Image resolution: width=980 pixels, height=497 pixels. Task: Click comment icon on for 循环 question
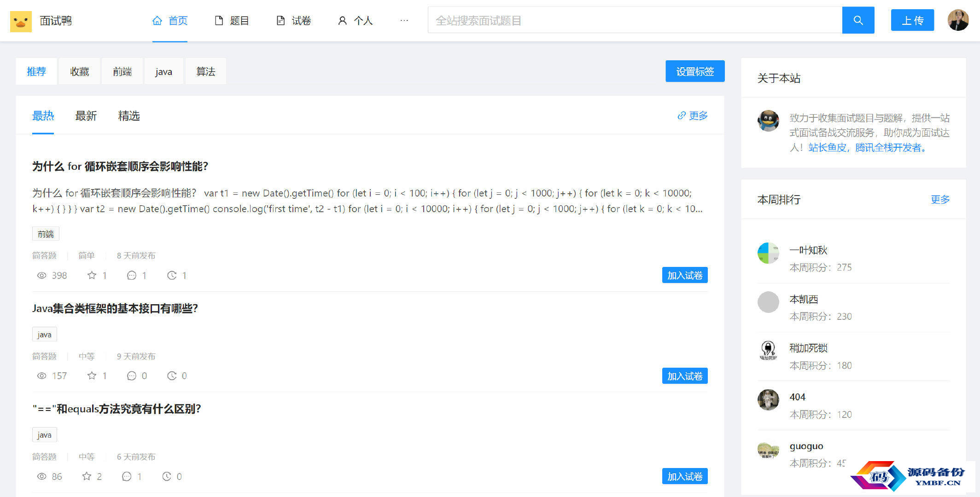[132, 275]
